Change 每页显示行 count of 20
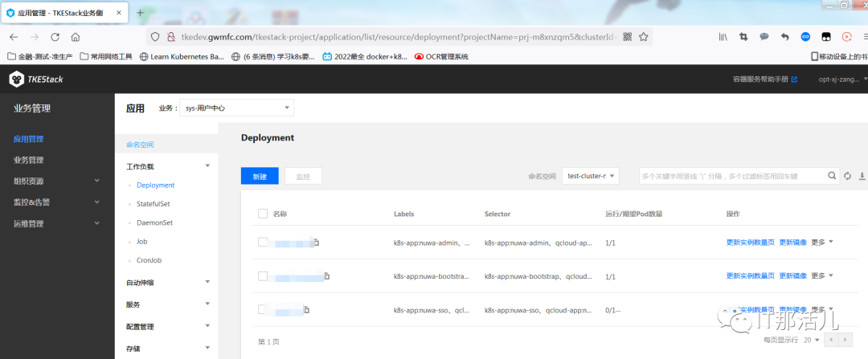Image resolution: width=868 pixels, height=359 pixels. click(x=812, y=340)
